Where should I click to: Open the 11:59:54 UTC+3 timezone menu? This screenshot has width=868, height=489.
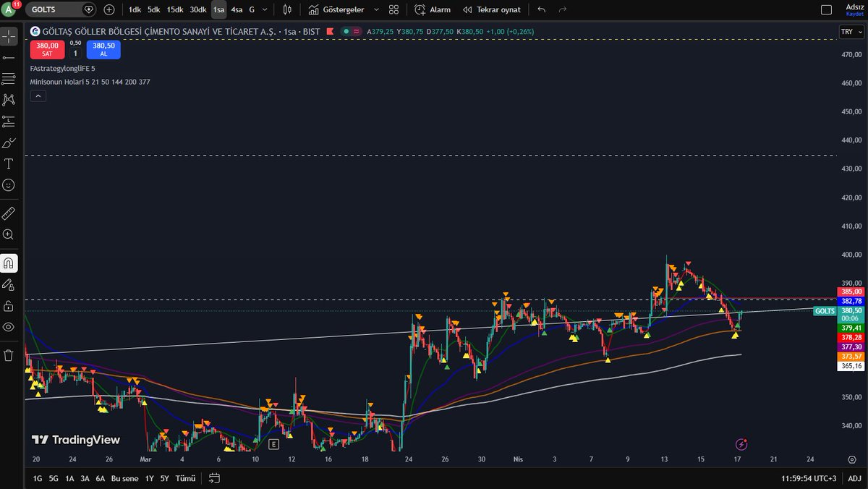tap(809, 478)
